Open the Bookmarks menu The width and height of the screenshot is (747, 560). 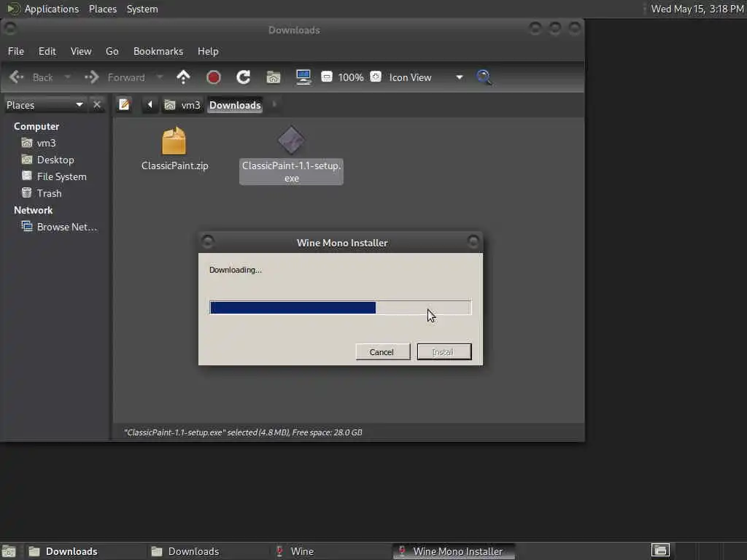tap(158, 51)
